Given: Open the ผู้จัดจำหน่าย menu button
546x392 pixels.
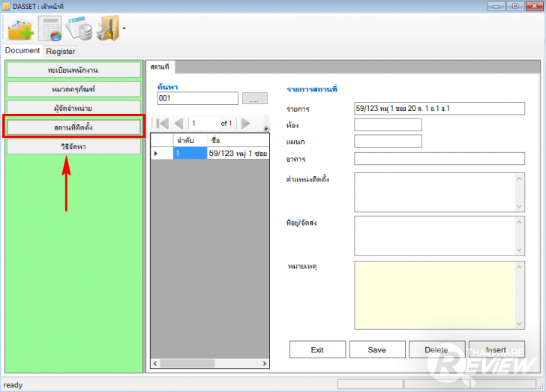Looking at the screenshot, I should (x=73, y=108).
